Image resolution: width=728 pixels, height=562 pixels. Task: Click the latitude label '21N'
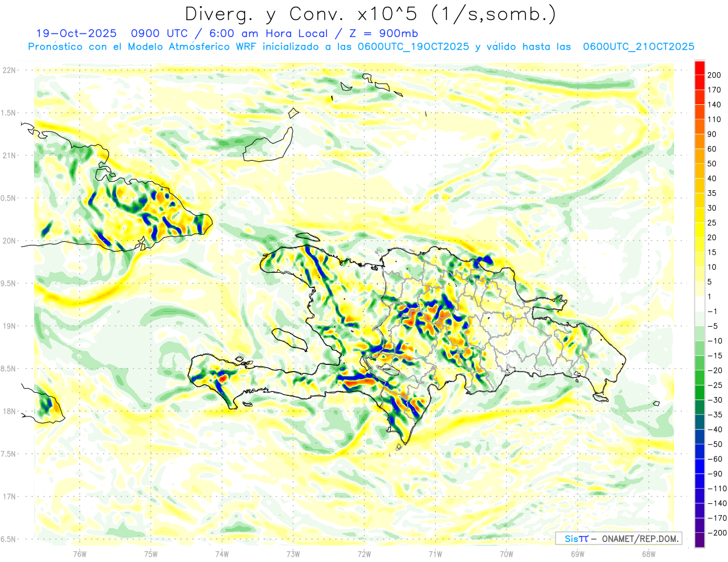tap(9, 155)
